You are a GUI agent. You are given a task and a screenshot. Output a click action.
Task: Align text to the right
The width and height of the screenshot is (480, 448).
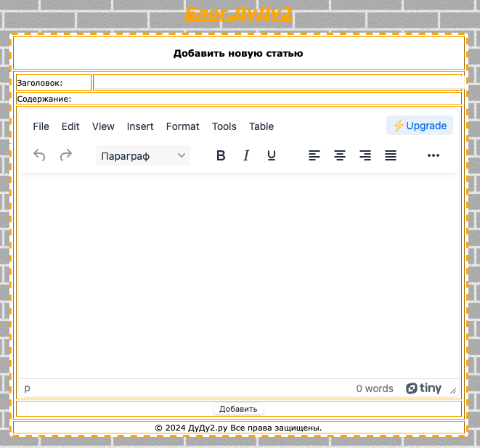pos(365,155)
